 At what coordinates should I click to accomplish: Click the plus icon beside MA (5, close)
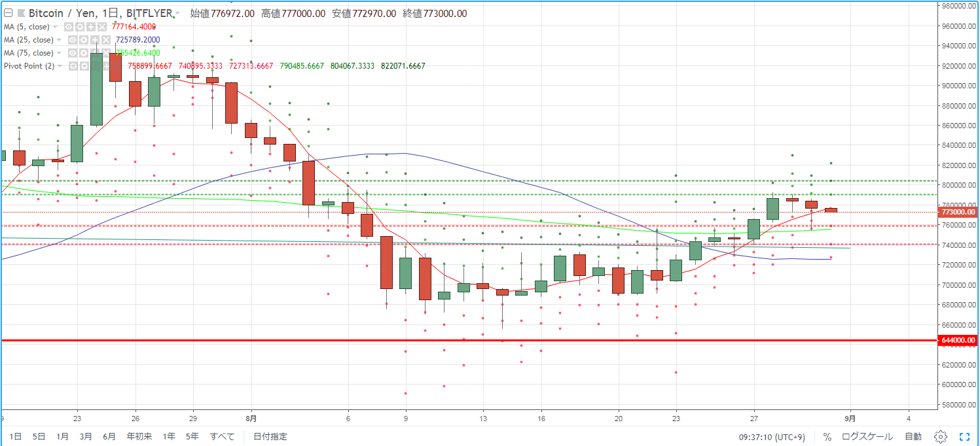click(x=91, y=27)
